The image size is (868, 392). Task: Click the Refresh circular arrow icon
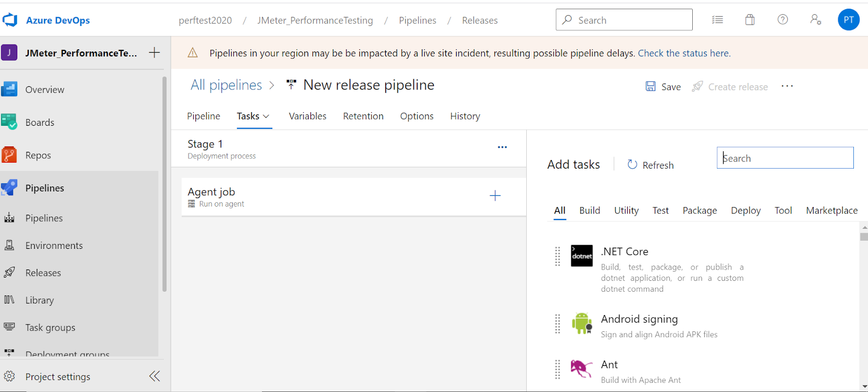point(632,164)
